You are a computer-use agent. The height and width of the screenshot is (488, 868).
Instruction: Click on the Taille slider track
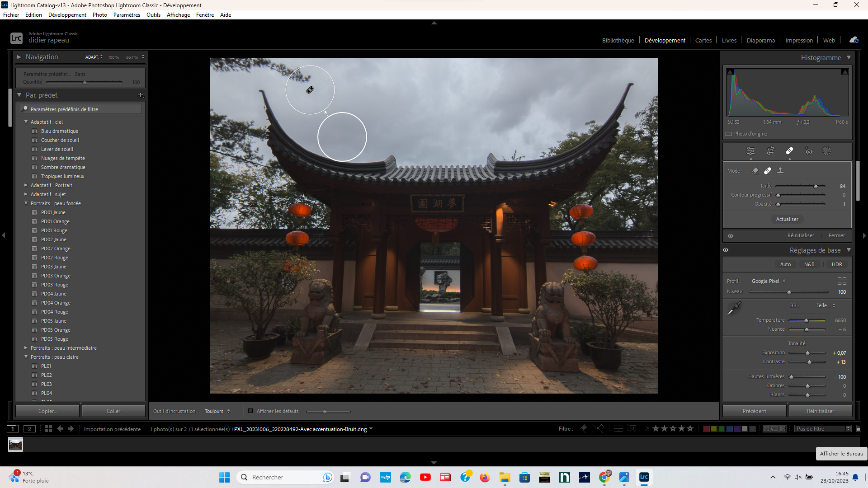pos(796,186)
